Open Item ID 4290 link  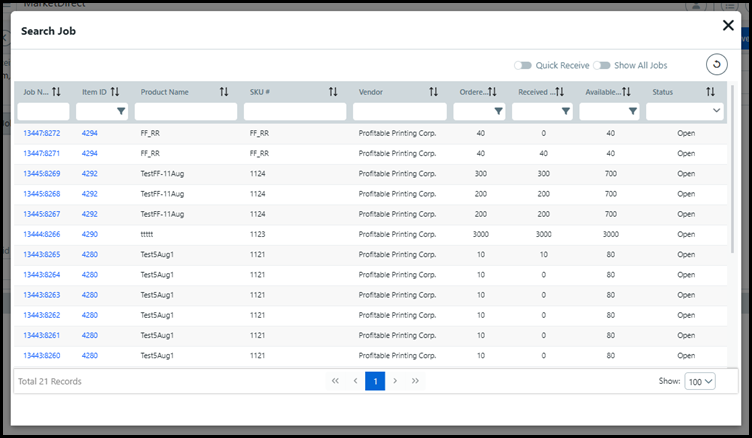[x=90, y=234]
